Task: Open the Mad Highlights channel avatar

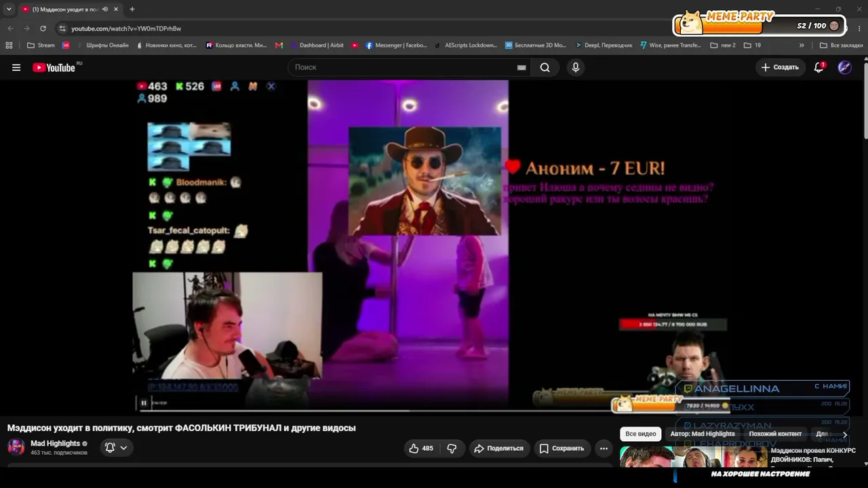Action: [x=16, y=447]
